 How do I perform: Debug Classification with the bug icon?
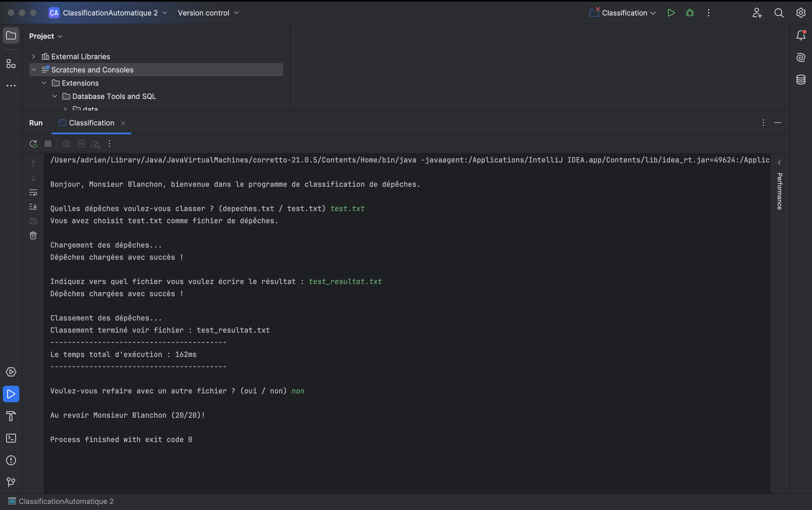pos(690,13)
